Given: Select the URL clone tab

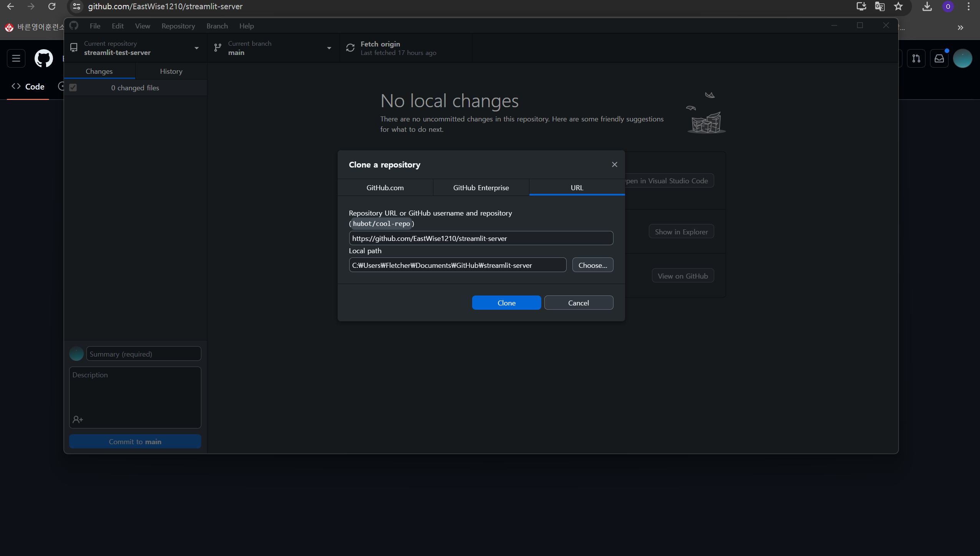Looking at the screenshot, I should pyautogui.click(x=577, y=188).
